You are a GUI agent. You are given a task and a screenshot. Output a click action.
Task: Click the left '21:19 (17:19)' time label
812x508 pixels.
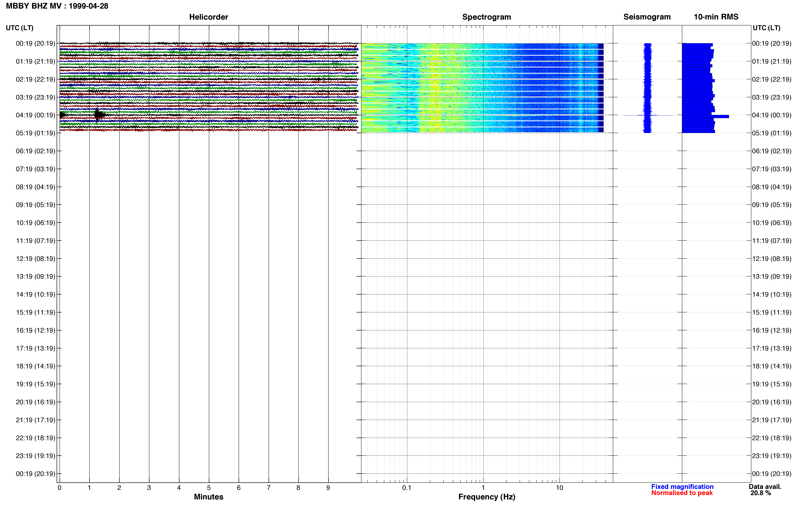[x=36, y=420]
